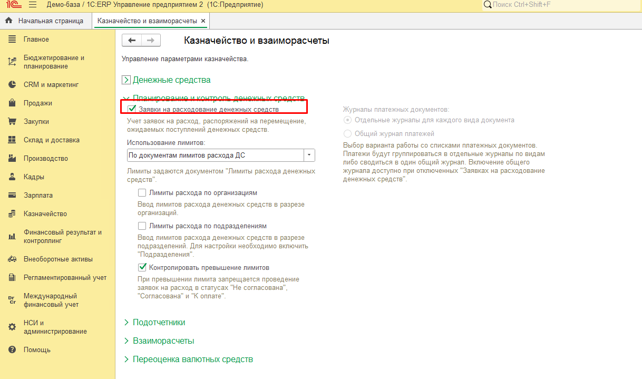
Task: Open the hamburger main menu icon
Action: click(33, 5)
